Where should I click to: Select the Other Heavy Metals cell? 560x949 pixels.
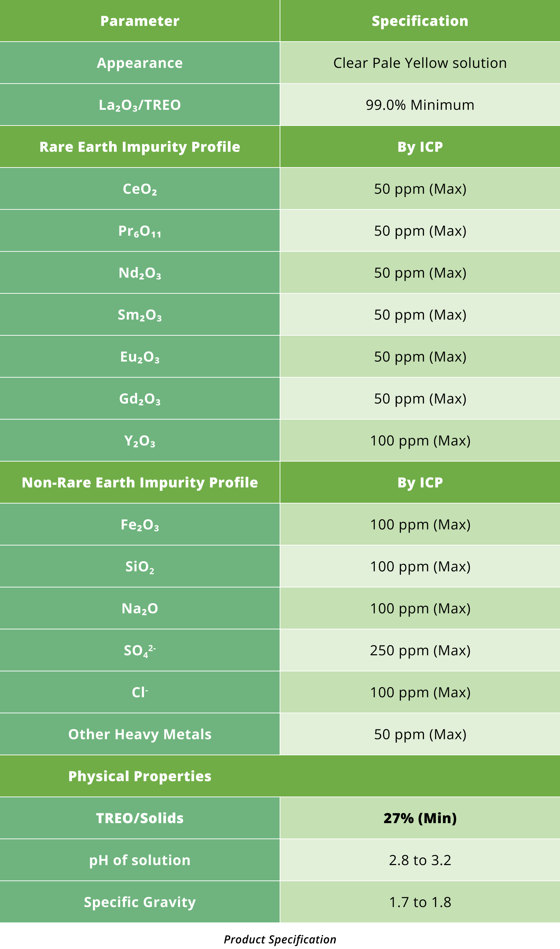pyautogui.click(x=139, y=734)
